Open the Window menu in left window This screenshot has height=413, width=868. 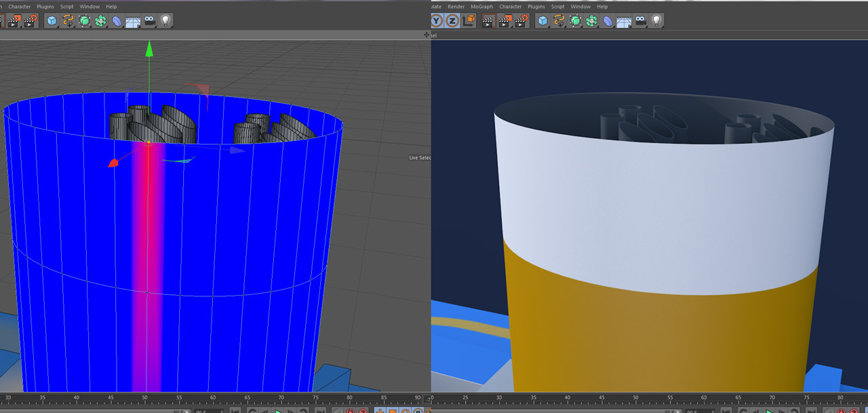90,7
